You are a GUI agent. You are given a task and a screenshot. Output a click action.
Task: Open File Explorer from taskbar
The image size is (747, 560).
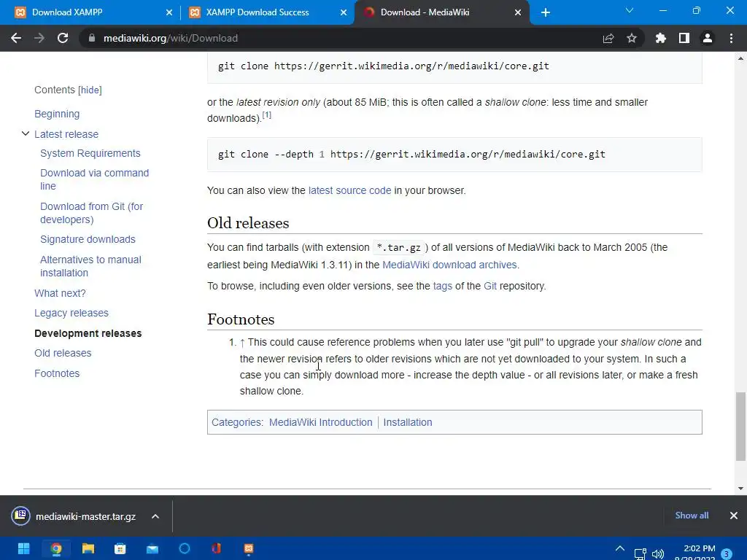pos(88,548)
